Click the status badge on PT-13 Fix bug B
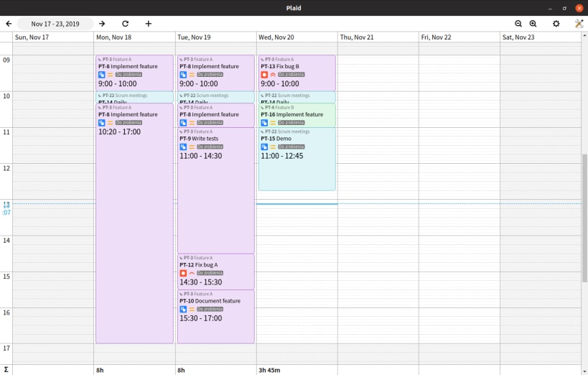588x375 pixels. [x=291, y=75]
